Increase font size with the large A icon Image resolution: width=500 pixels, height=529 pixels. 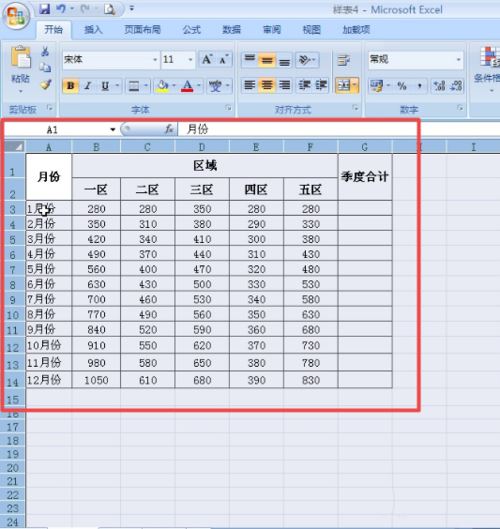tap(206, 60)
